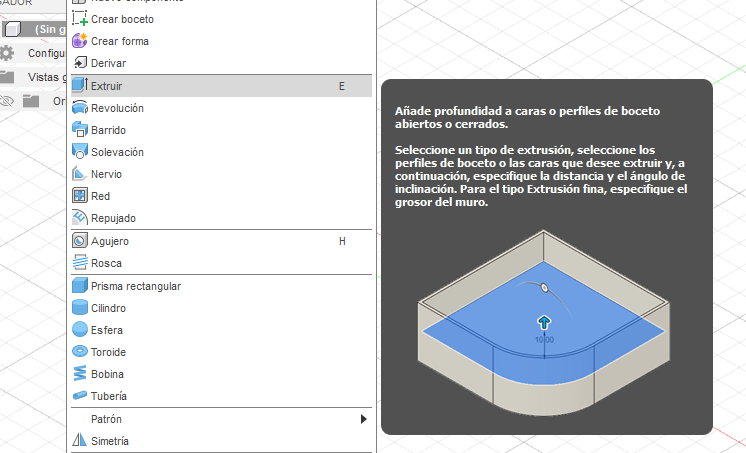Choose Agujero menu entry
Screen dimensions: 746x453
coord(221,241)
